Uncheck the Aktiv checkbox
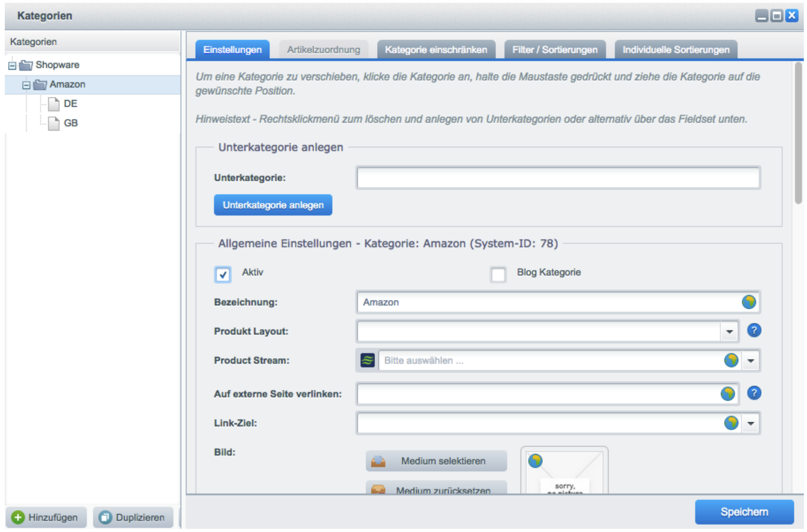Viewport: 807px width, 532px height. point(223,274)
